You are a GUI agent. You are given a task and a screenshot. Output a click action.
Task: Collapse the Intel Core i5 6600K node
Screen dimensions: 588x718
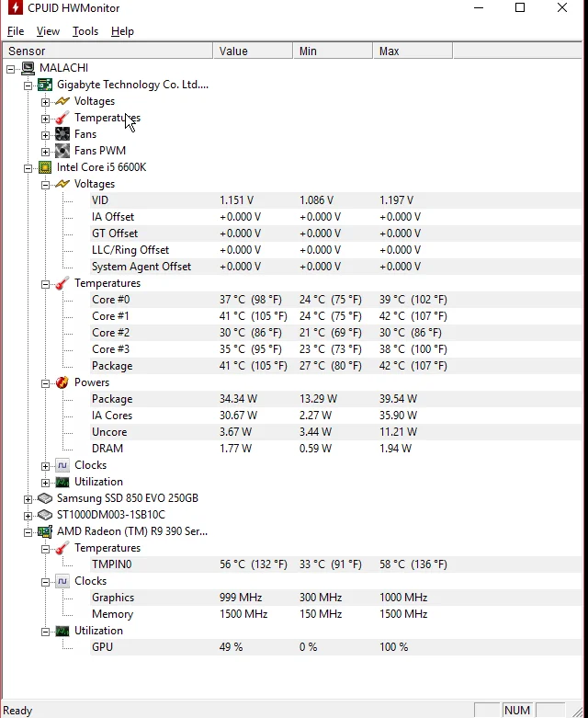click(x=28, y=168)
